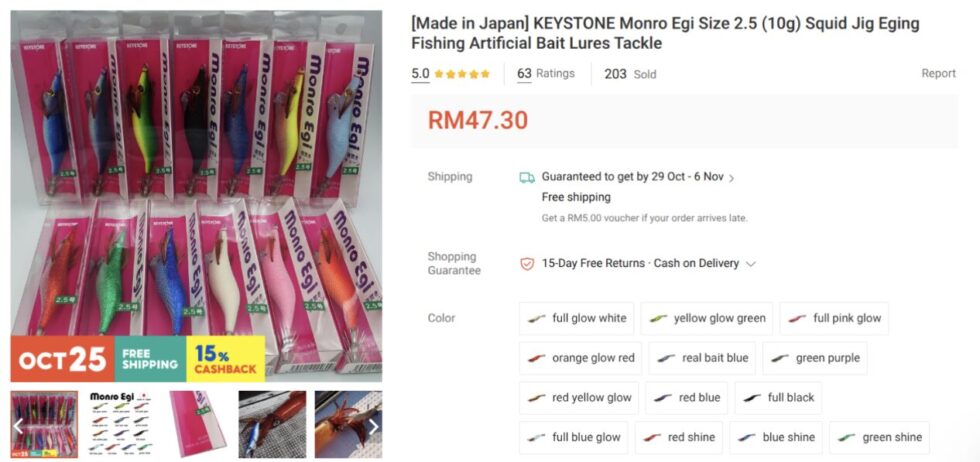Select the yellow glow green color
The height and width of the screenshot is (462, 980).
click(x=706, y=318)
